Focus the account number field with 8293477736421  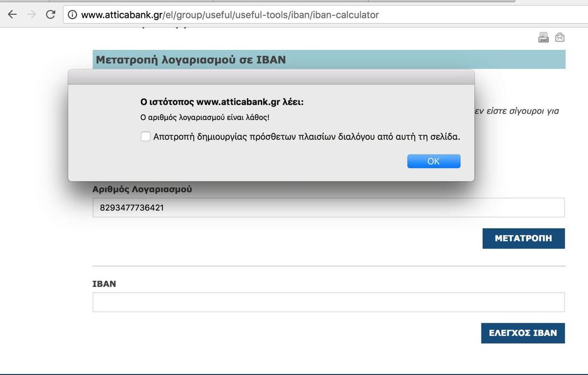coord(329,207)
